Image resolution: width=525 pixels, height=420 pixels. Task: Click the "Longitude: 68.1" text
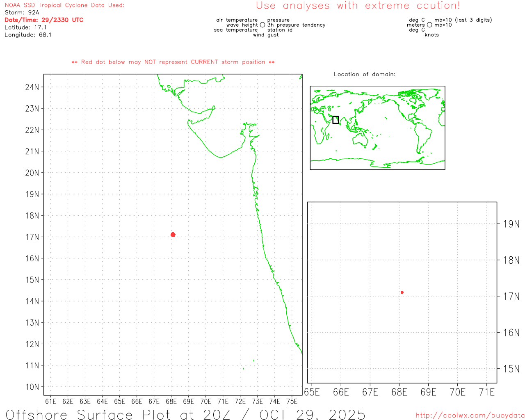tap(28, 35)
